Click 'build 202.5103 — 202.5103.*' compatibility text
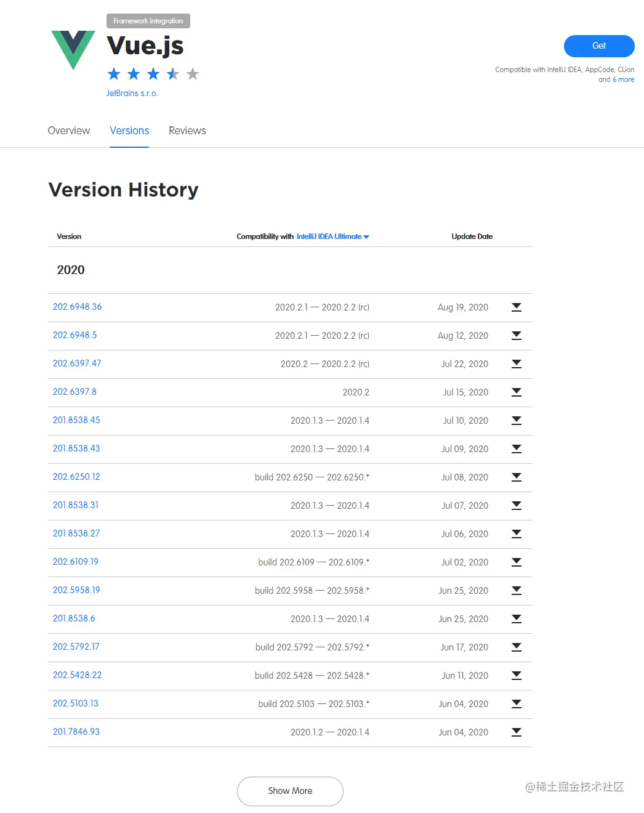 (314, 704)
